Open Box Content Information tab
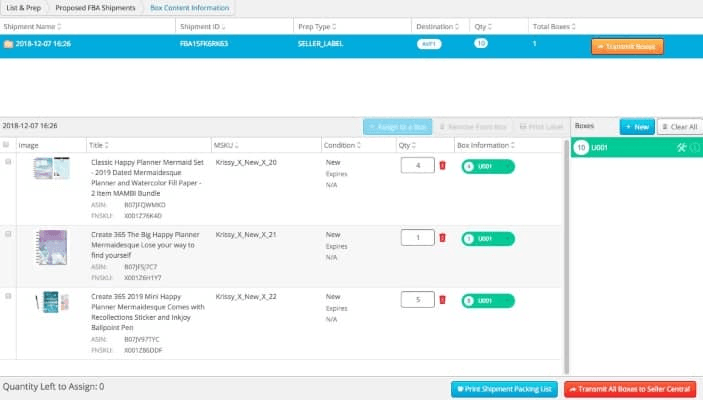Image resolution: width=703 pixels, height=400 pixels. pyautogui.click(x=189, y=8)
